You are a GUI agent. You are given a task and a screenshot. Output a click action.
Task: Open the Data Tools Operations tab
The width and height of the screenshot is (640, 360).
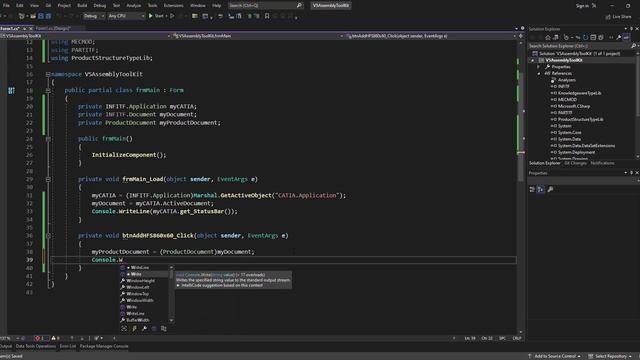pyautogui.click(x=36, y=347)
